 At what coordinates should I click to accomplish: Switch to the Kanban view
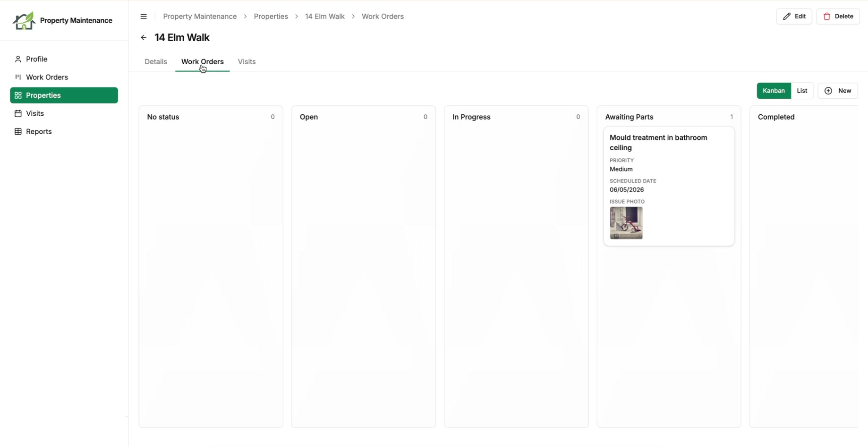774,91
